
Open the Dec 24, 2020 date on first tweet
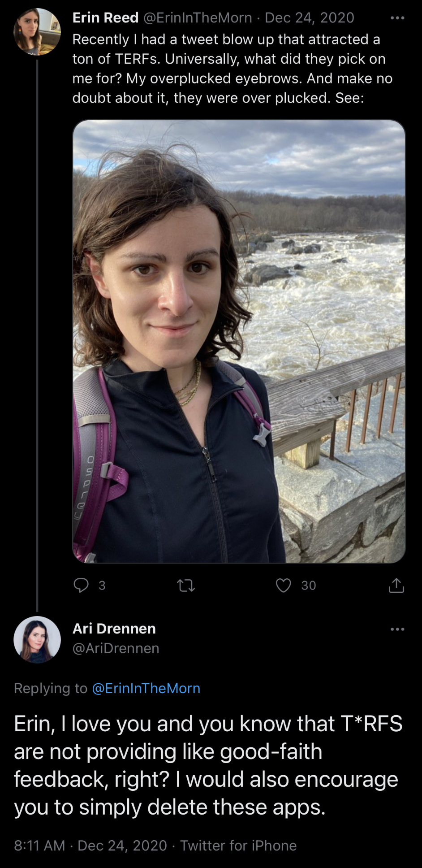[x=310, y=18]
